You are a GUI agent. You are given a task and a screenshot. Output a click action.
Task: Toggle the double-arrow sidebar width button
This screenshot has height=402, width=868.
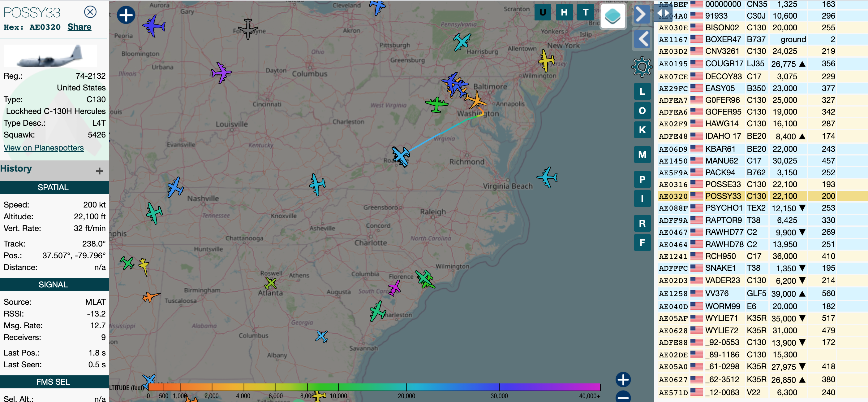click(663, 13)
